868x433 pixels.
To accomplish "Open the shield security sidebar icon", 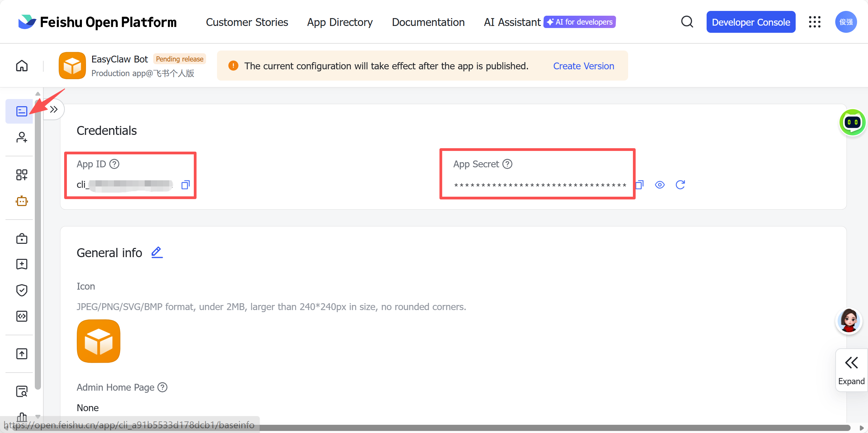I will pos(21,290).
